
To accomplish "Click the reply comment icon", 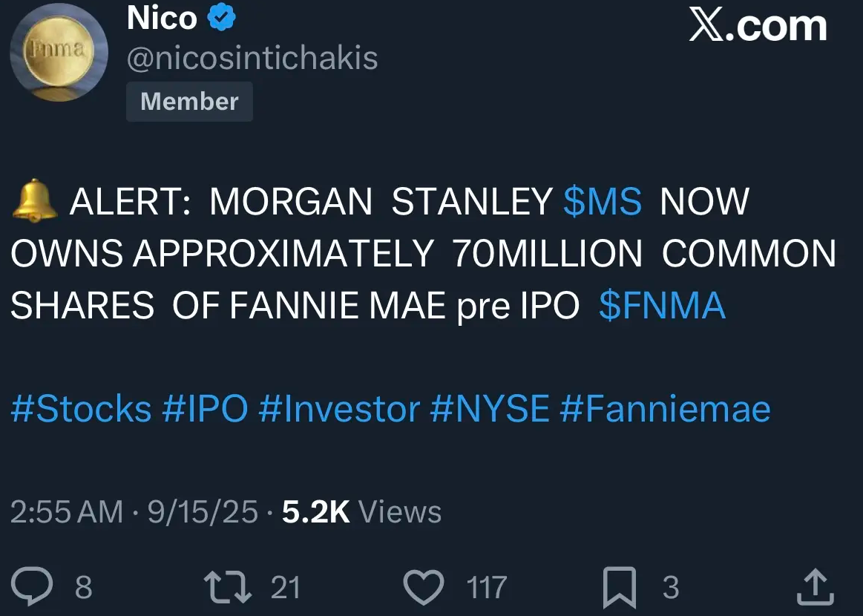I will [33, 586].
